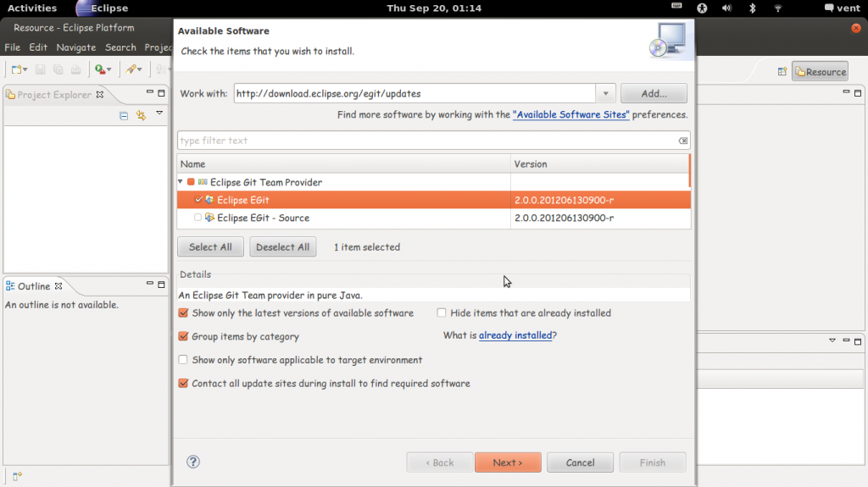Screen dimensions: 868x487
Task: Open the view menu triangle in bottom-right panel
Action: pos(832,340)
